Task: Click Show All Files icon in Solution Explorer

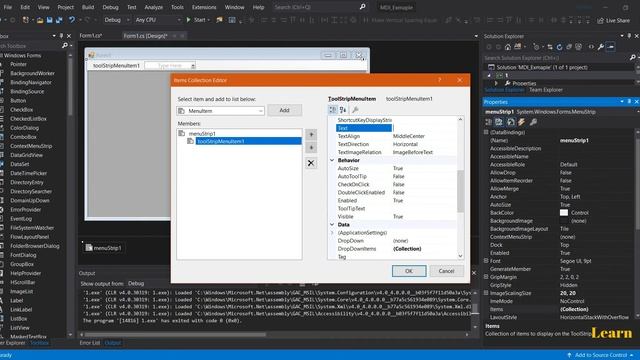Action: 578,47
